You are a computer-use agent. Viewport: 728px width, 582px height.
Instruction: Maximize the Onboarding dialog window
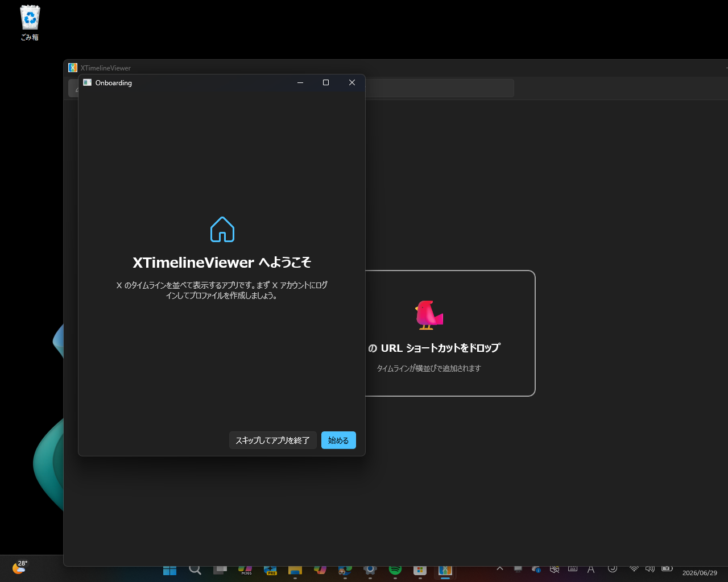pos(326,83)
